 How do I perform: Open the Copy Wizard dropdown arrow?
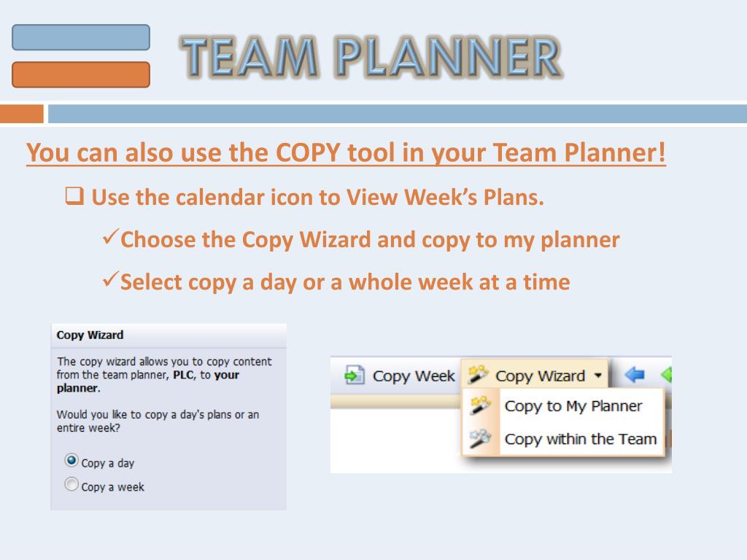[x=598, y=376]
